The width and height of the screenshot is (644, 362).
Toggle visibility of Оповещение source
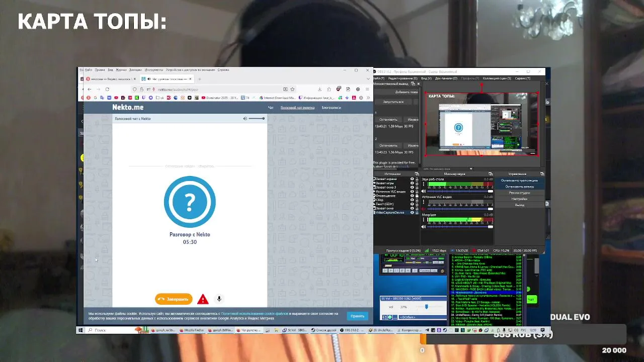412,196
